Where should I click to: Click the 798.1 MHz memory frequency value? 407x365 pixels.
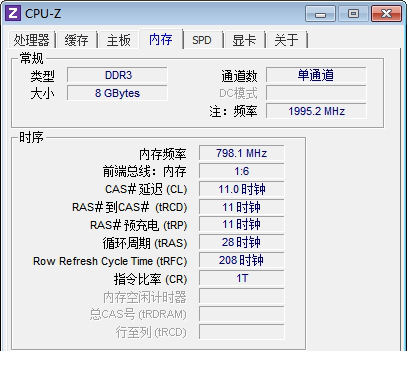pyautogui.click(x=242, y=153)
